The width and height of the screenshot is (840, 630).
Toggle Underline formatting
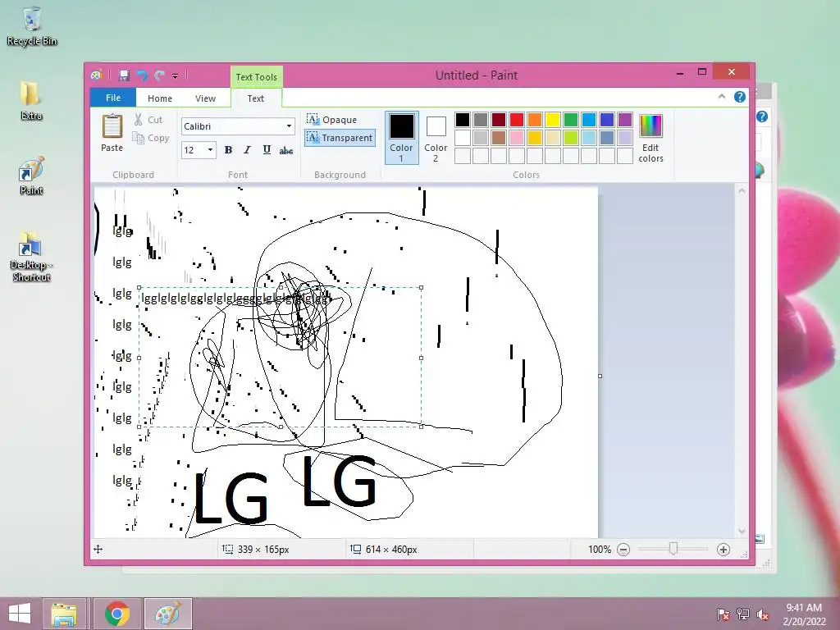pos(267,150)
